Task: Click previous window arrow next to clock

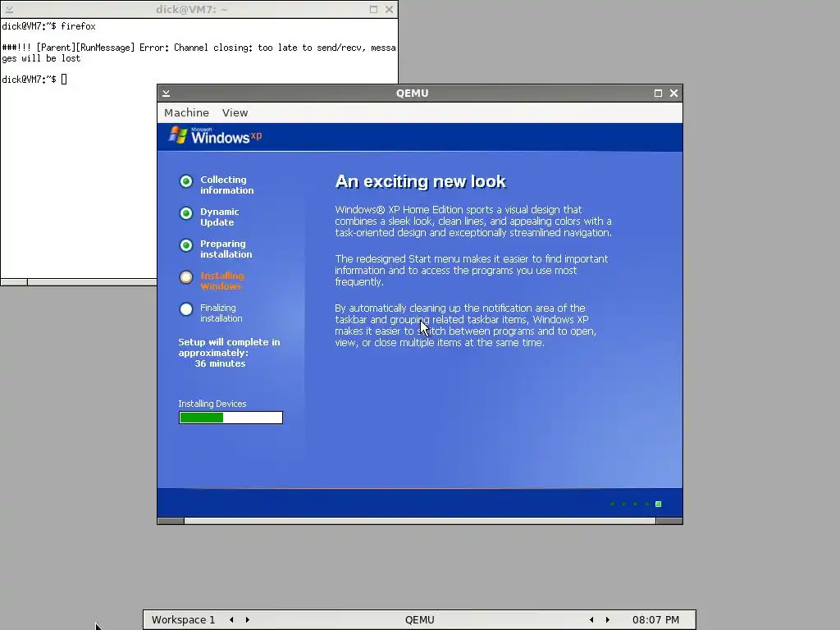Action: [591, 620]
